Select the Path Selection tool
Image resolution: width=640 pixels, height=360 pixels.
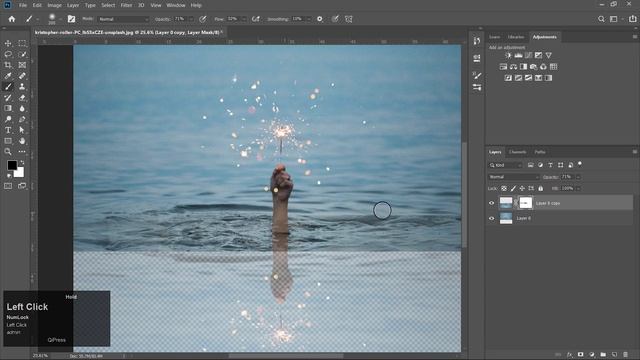[x=22, y=130]
